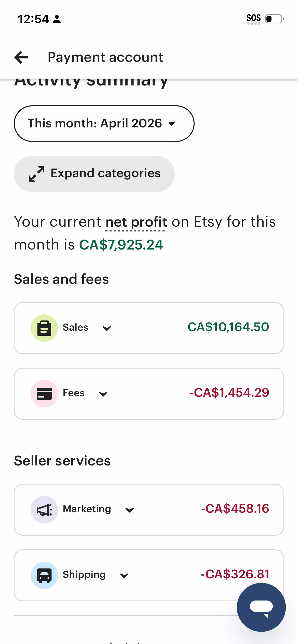298x644 pixels.
Task: Tap the Marketing megaphone icon
Action: pyautogui.click(x=44, y=509)
